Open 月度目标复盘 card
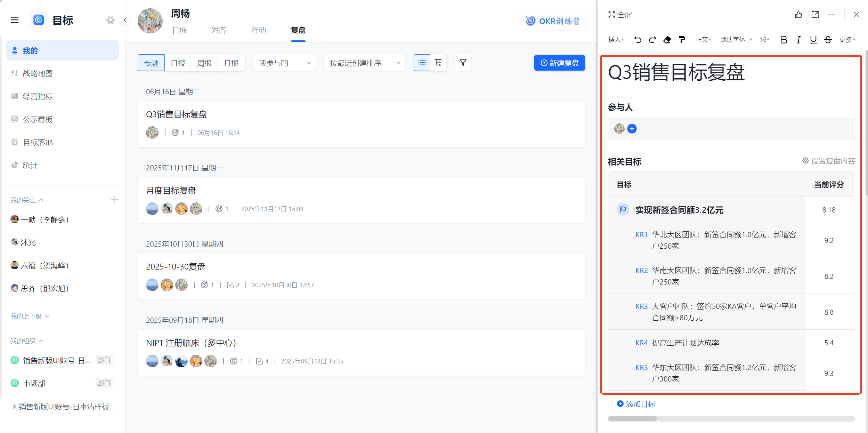Image resolution: width=868 pixels, height=433 pixels. 362,200
